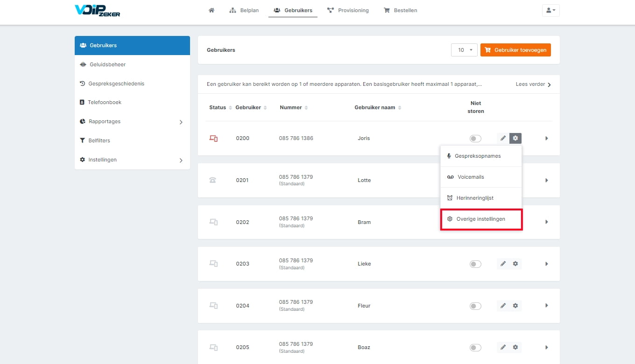Open the gear settings menu for Fleur
This screenshot has width=635, height=364.
(x=515, y=306)
